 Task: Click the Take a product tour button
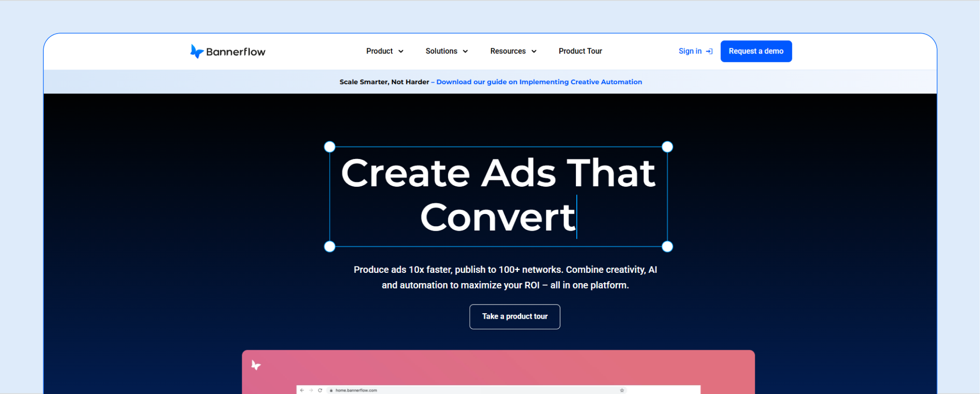[515, 317]
